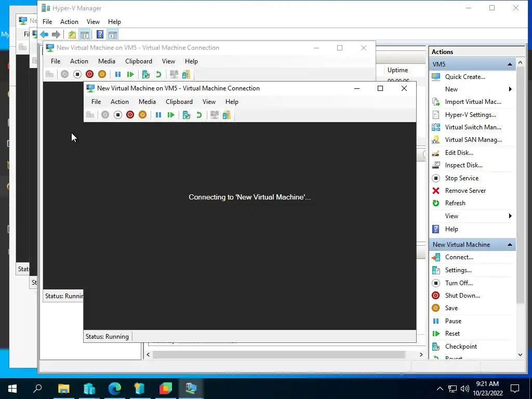532x399 pixels.
Task: Open Help menu in front VM Connection window
Action: click(232, 102)
